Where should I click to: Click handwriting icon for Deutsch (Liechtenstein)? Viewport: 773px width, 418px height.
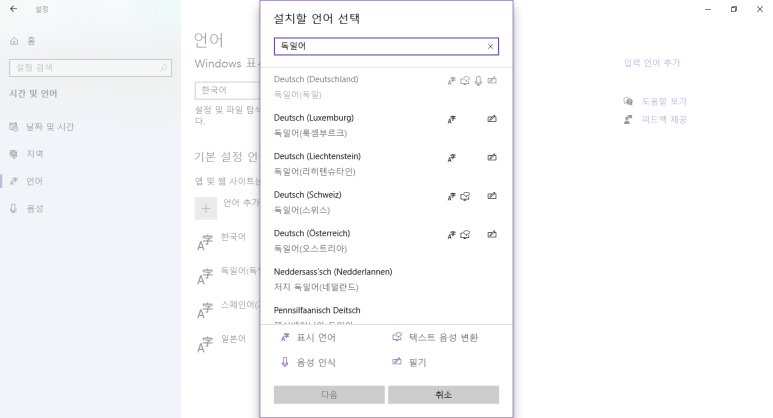tap(492, 157)
